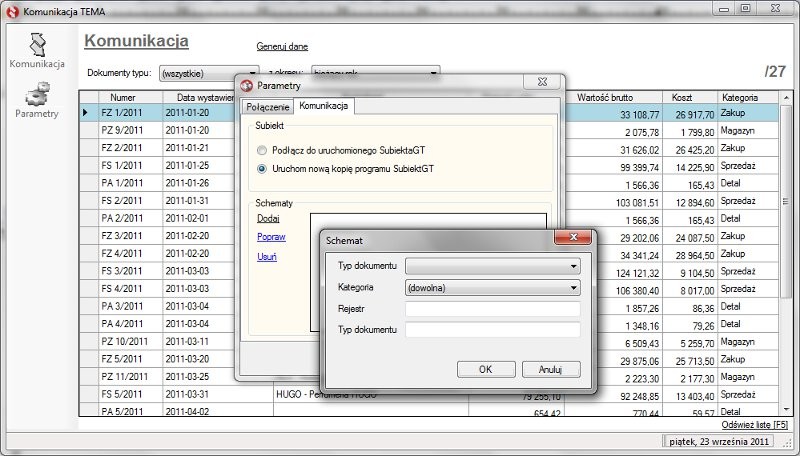Click the Dodaj schema link
Screen dimensions: 800x456
pyautogui.click(x=268, y=217)
